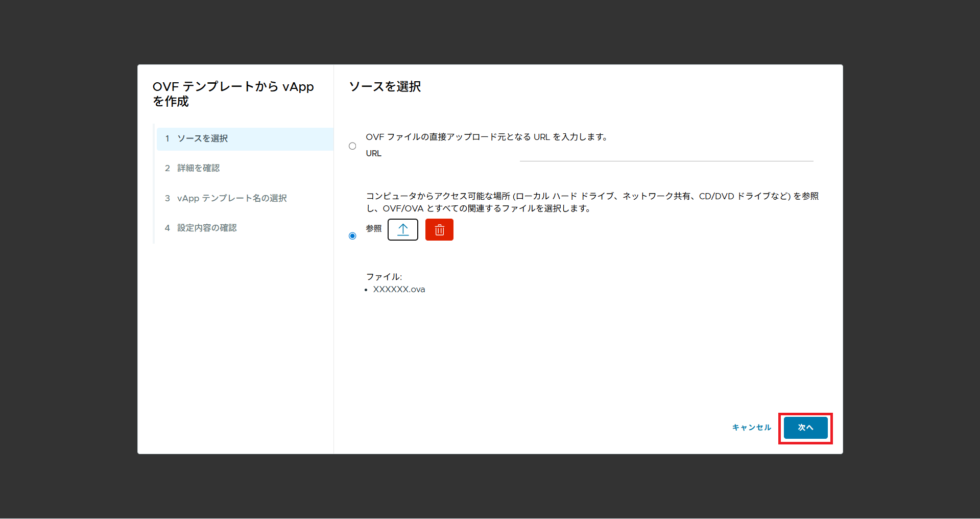Click the ソースを選択 page heading
Image resolution: width=980 pixels, height=519 pixels.
(385, 87)
